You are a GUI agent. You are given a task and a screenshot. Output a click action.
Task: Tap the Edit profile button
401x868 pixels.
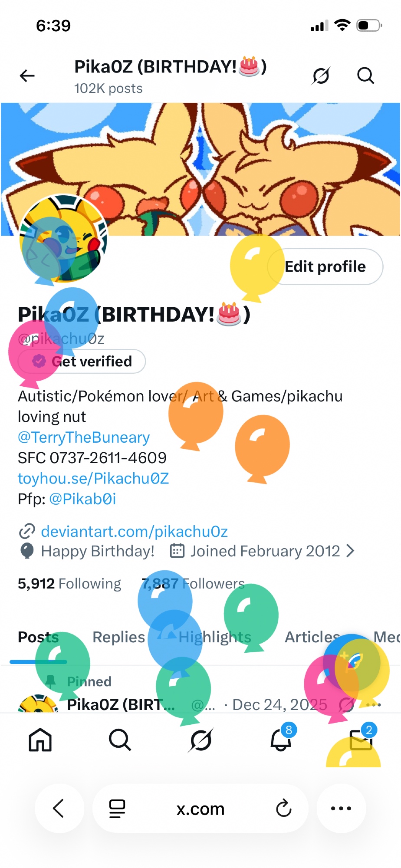[x=325, y=266]
